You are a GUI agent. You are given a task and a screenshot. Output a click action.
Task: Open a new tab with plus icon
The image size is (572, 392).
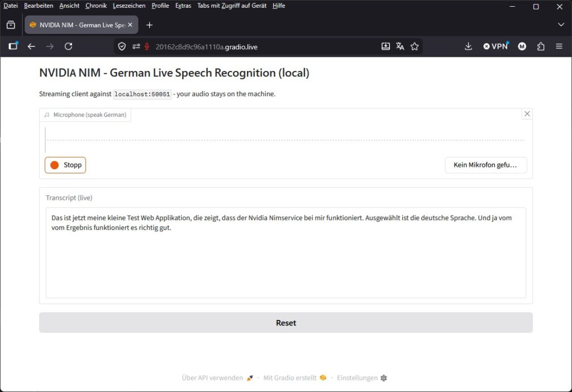click(x=149, y=25)
